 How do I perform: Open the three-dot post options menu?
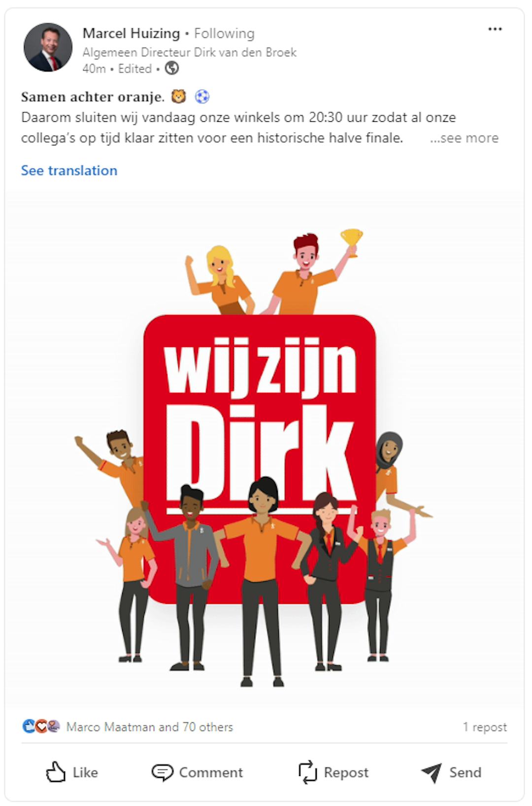pyautogui.click(x=495, y=29)
